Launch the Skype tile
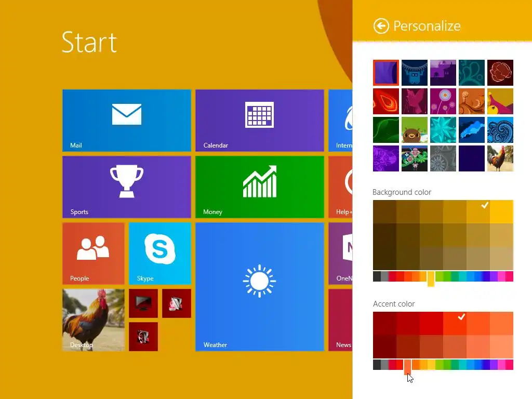Image resolution: width=532 pixels, height=399 pixels. point(160,254)
